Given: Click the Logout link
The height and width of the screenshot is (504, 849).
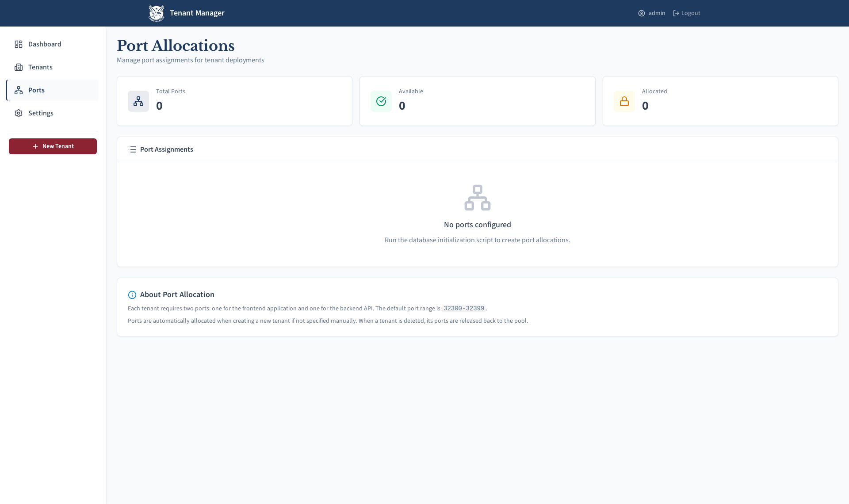Looking at the screenshot, I should pos(690,13).
